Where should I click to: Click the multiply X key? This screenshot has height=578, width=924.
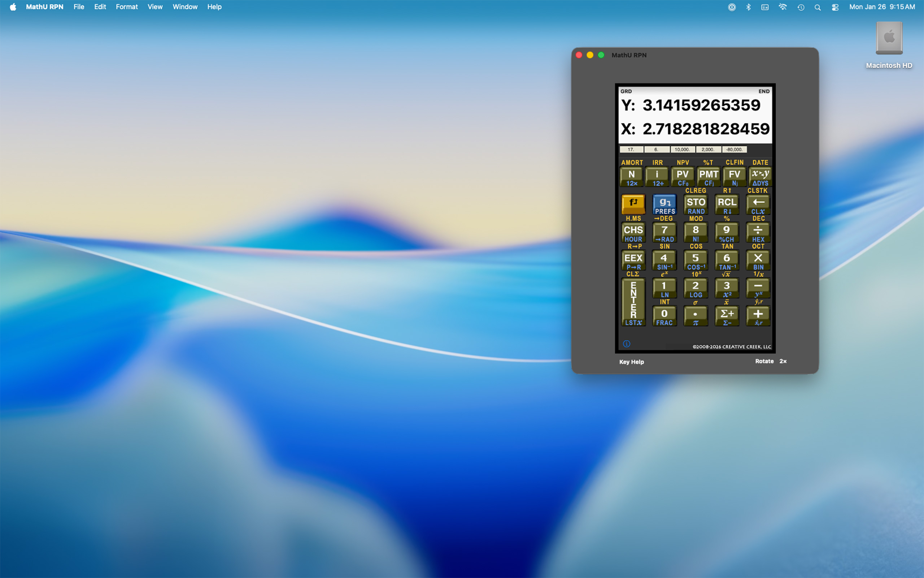click(x=758, y=260)
